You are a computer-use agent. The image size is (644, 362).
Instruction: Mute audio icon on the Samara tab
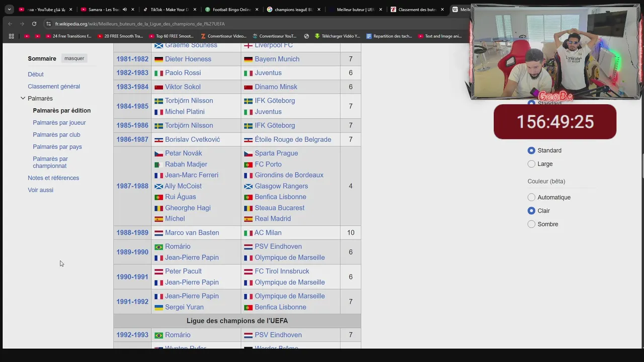pyautogui.click(x=125, y=9)
